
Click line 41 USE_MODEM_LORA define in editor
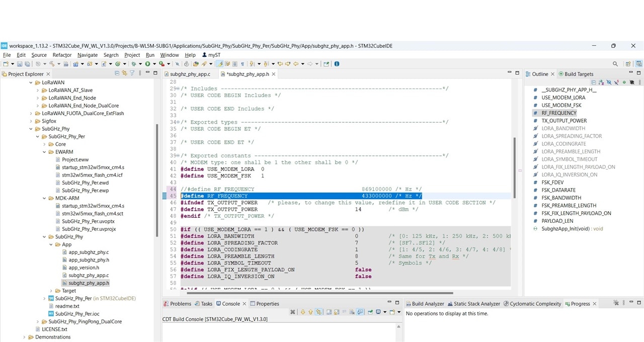pos(222,169)
